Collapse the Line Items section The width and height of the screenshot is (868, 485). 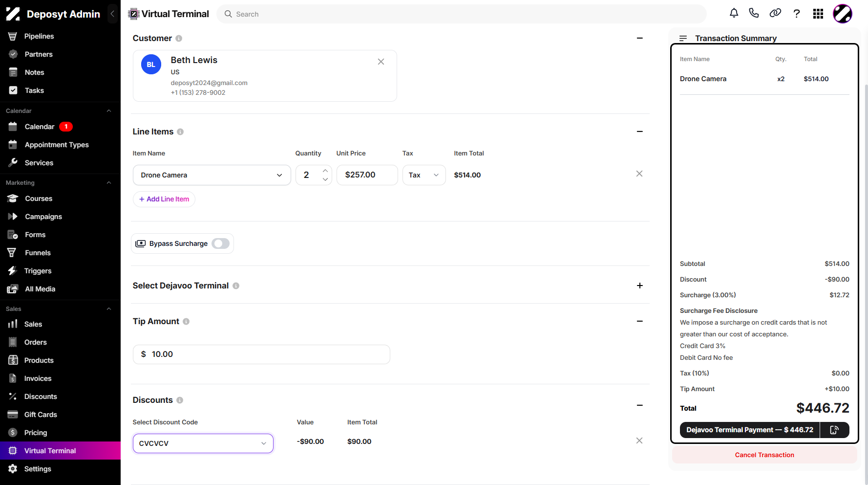click(640, 132)
